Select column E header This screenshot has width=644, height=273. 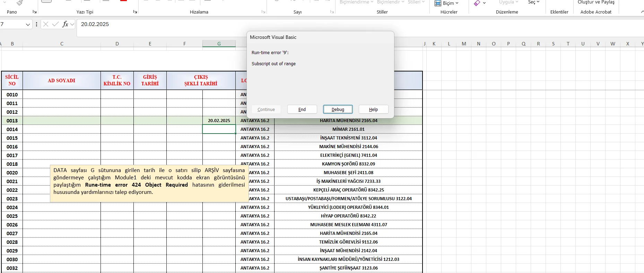[150, 44]
